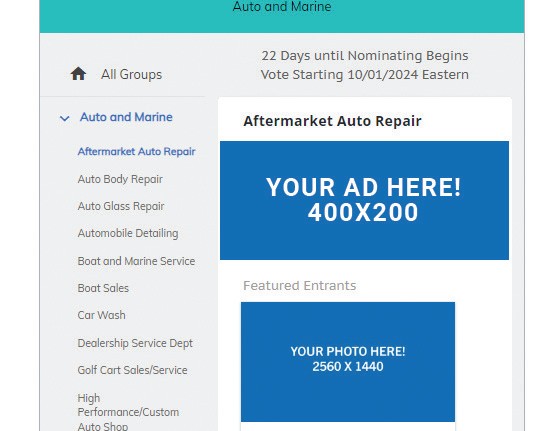Choose the Auto Glass Repair category
Screen dimensions: 555x431
point(121,206)
